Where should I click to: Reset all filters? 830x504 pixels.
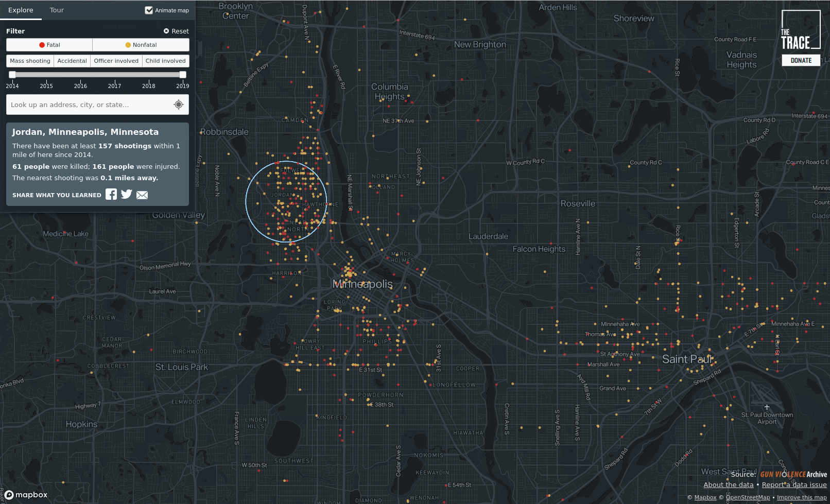pyautogui.click(x=176, y=31)
